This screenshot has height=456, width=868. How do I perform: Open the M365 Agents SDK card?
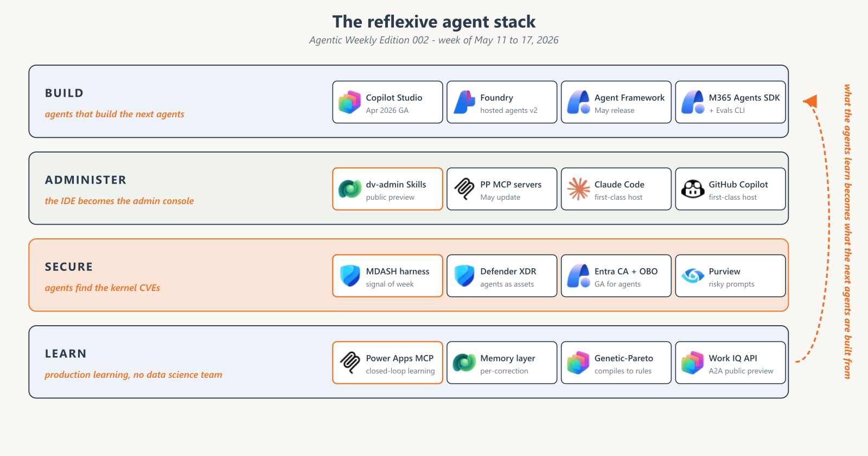[731, 102]
